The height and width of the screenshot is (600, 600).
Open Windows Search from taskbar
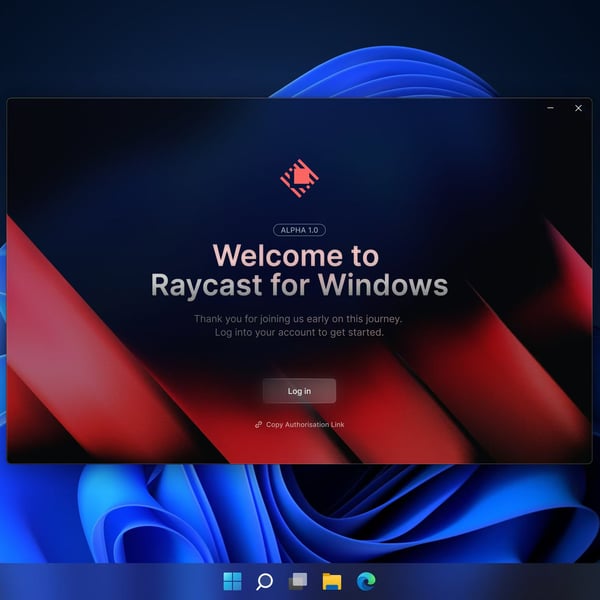coord(264,582)
